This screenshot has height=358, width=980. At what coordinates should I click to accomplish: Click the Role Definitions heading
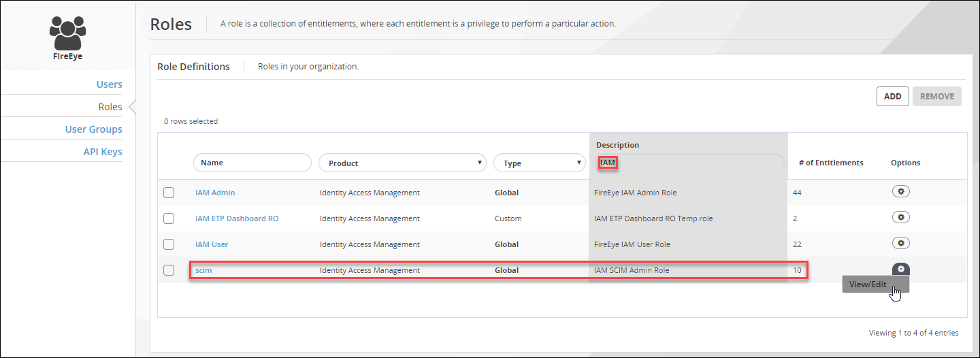point(193,67)
